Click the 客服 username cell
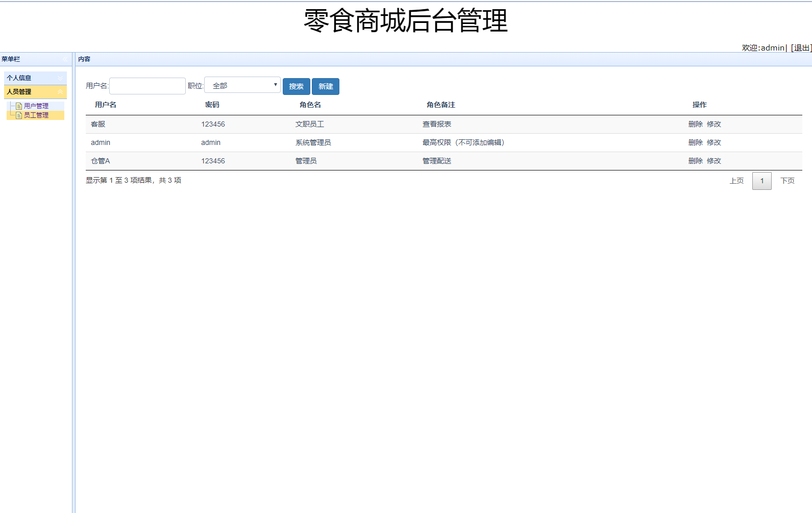 [98, 124]
